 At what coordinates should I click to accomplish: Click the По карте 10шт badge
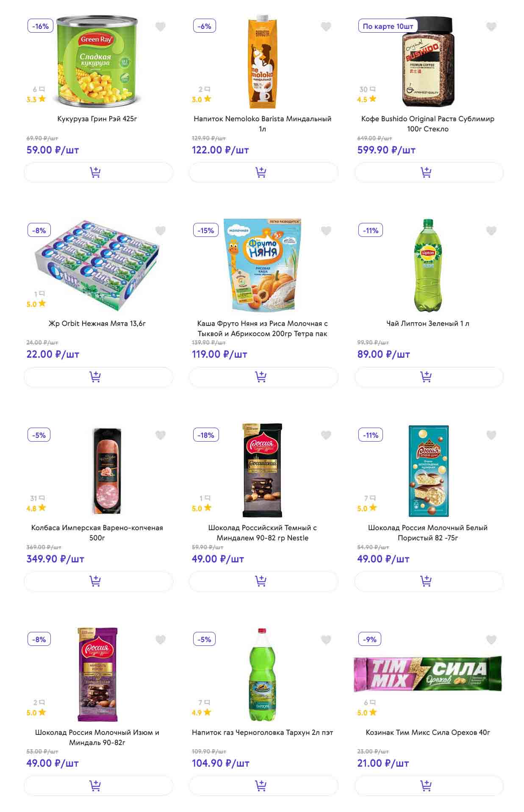(388, 26)
